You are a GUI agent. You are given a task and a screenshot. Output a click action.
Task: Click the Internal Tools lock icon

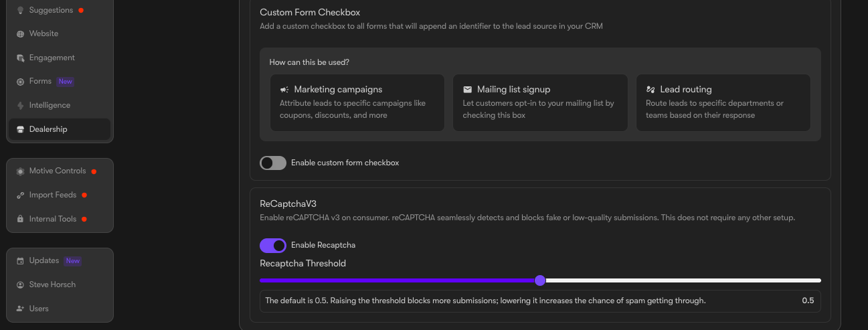pos(20,220)
